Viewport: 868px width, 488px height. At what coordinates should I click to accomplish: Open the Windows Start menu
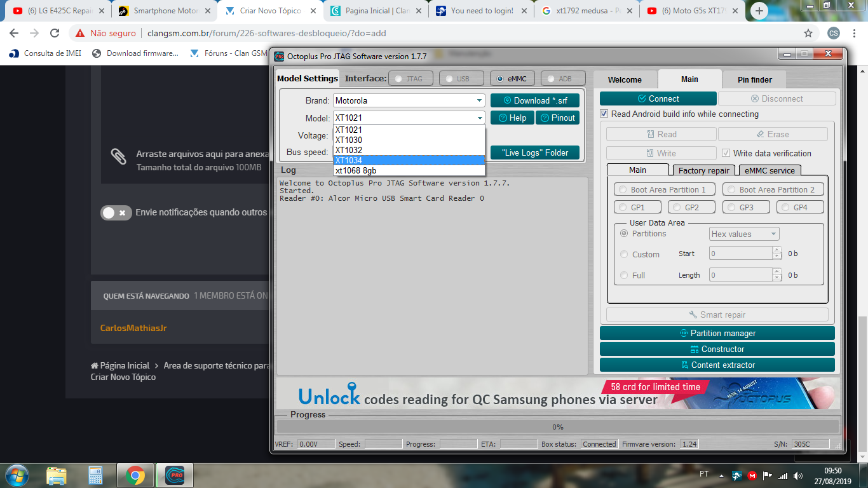17,475
